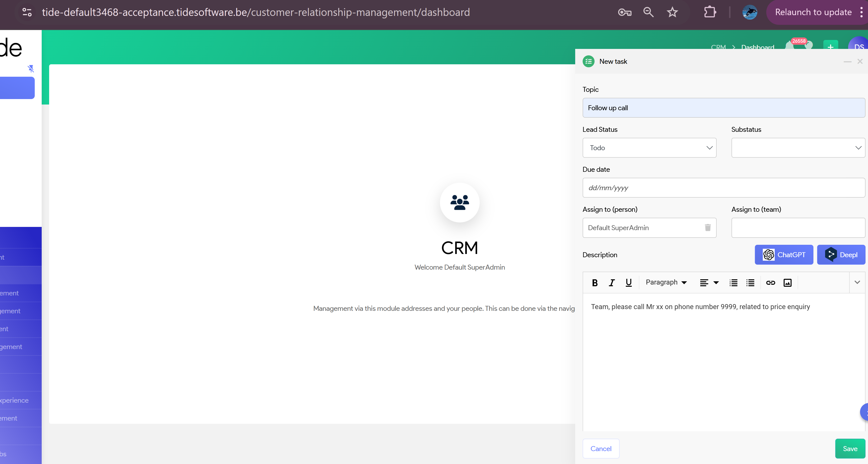The image size is (868, 464).
Task: Insert an image in the description
Action: coord(787,283)
